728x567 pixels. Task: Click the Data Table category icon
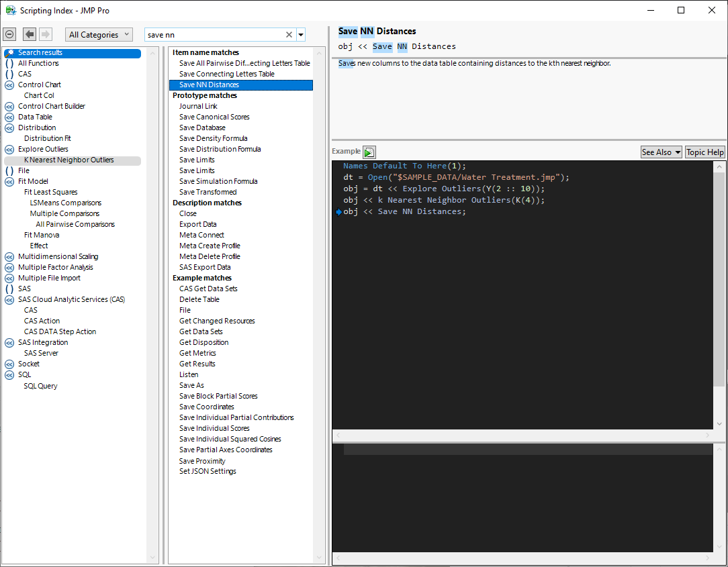(x=9, y=116)
